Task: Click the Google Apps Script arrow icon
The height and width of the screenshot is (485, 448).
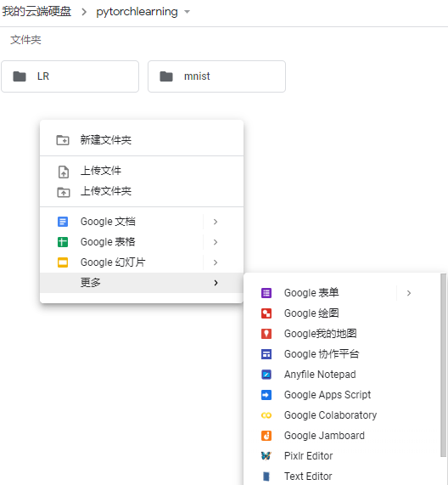Action: tap(266, 395)
